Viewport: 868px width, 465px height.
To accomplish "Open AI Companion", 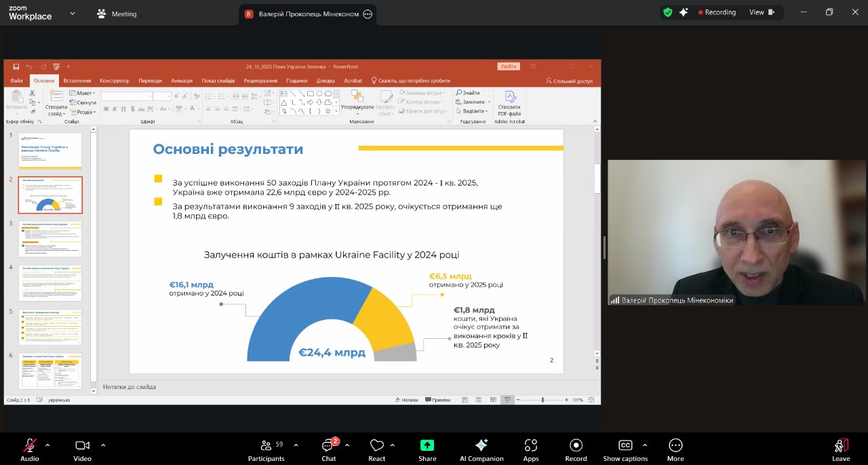I will click(481, 449).
